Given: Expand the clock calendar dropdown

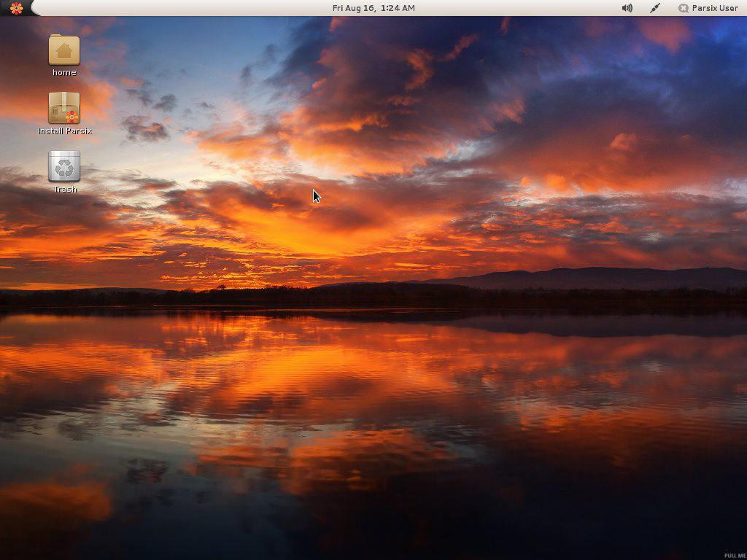Looking at the screenshot, I should (373, 8).
